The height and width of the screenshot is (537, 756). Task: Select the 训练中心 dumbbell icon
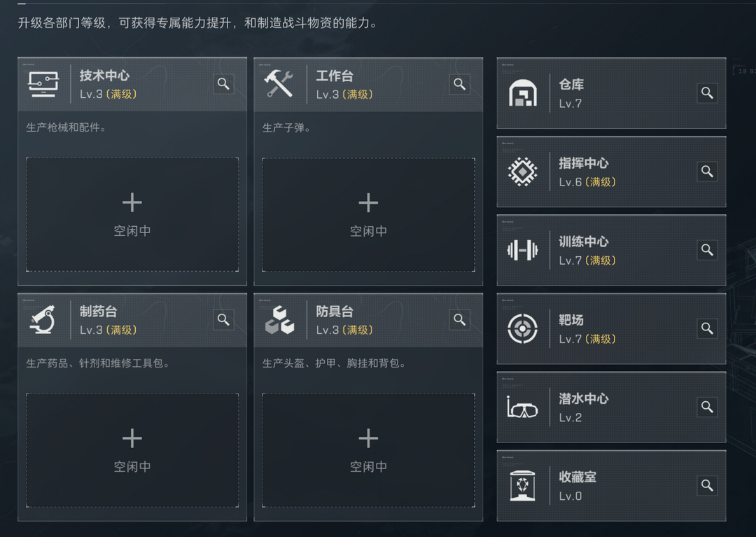click(x=523, y=250)
